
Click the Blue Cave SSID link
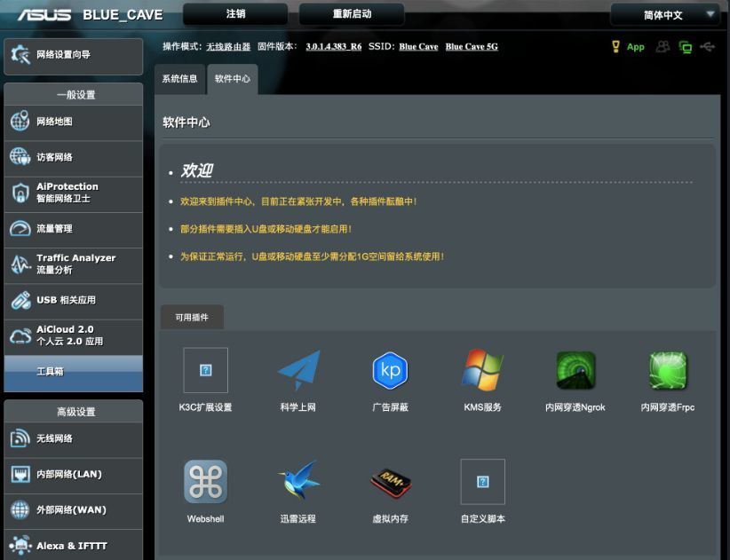pyautogui.click(x=418, y=46)
